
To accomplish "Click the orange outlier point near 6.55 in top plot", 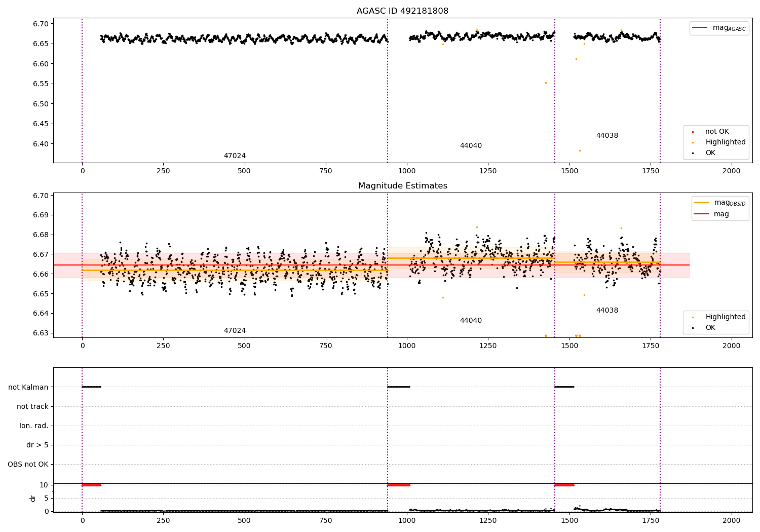I will point(546,83).
